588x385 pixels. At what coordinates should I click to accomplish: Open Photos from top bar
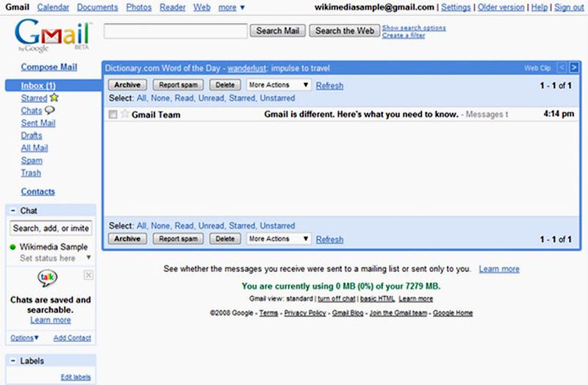139,7
